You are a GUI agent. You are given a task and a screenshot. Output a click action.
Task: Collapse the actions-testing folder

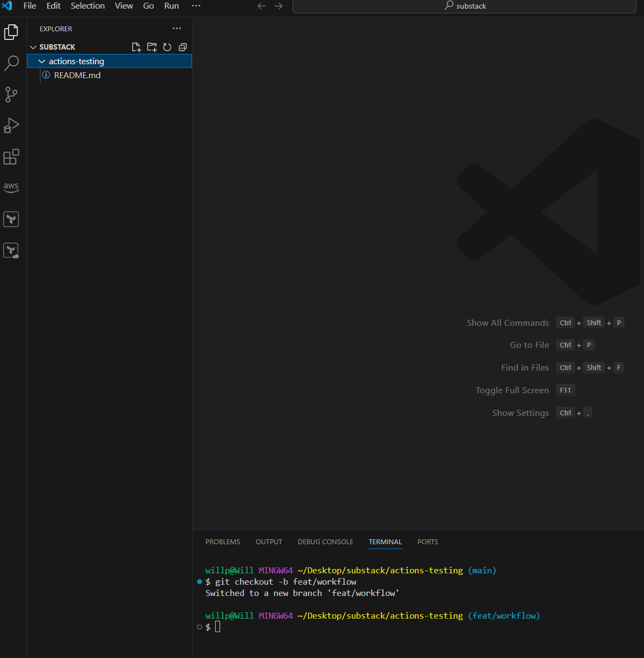click(42, 61)
